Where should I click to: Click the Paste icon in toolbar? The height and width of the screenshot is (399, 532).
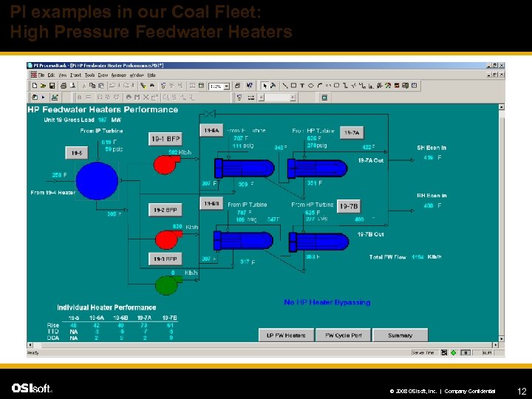coord(100,86)
